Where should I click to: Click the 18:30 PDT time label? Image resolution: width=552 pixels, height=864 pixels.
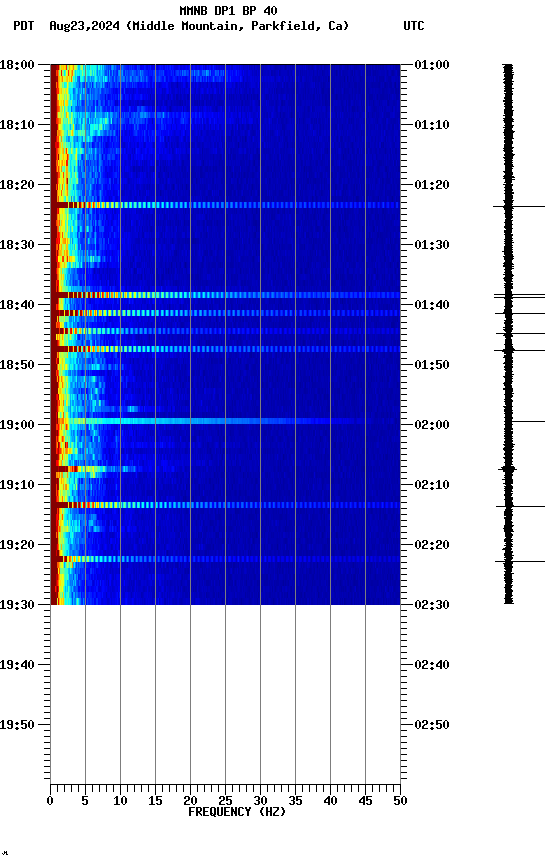coord(17,245)
